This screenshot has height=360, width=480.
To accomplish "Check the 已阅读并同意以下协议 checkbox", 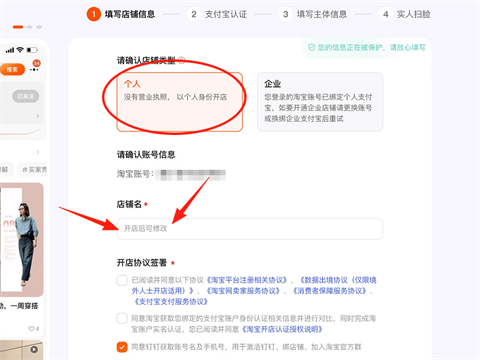I will pyautogui.click(x=122, y=280).
